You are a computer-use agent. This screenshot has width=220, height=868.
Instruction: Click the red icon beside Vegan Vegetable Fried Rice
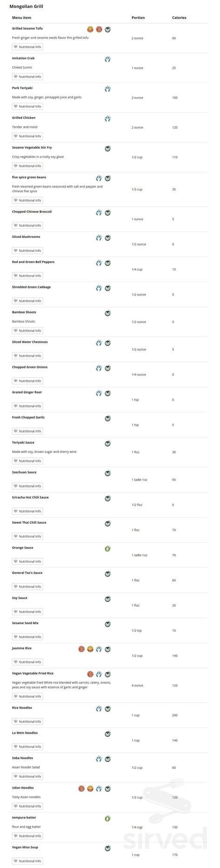click(x=91, y=674)
